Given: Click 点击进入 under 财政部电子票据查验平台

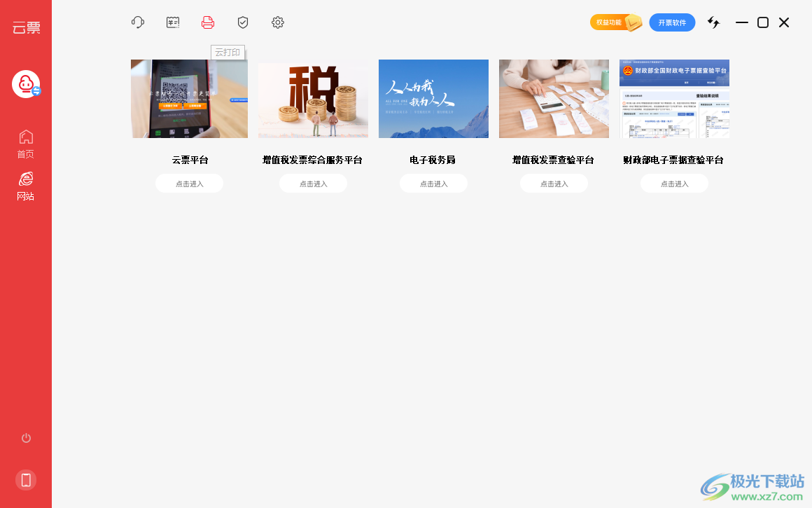Looking at the screenshot, I should (674, 184).
